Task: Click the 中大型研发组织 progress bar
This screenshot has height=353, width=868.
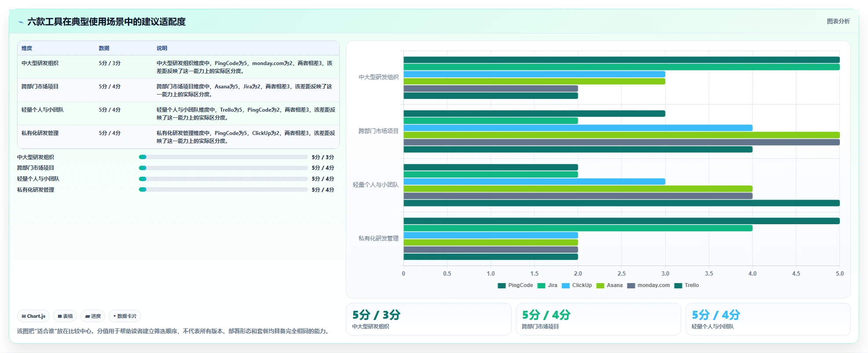Action: tap(223, 157)
